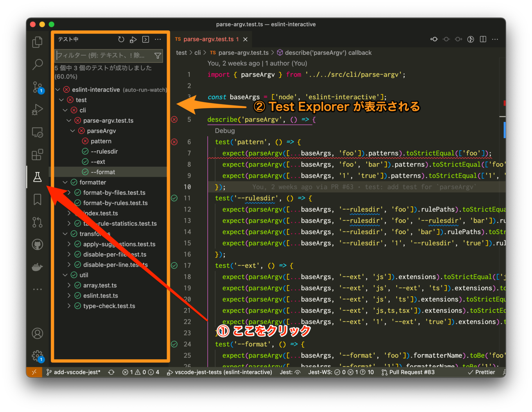The image size is (532, 412).
Task: Open Test Explorer more actions menu
Action: 158,39
